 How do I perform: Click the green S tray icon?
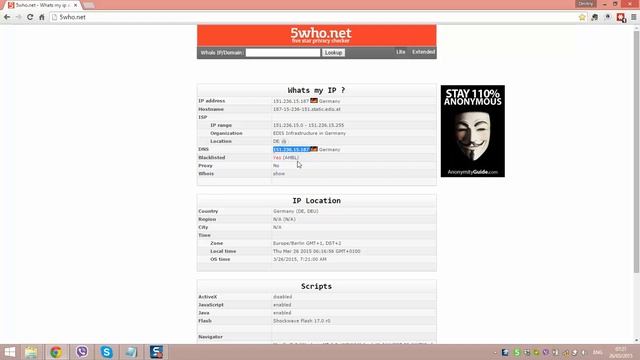pos(517,352)
